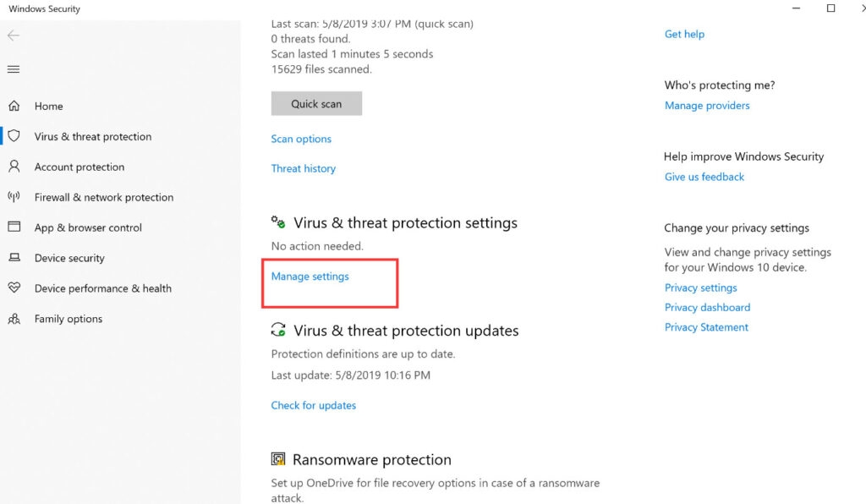Click the people icon for Family options
This screenshot has width=866, height=504.
click(14, 319)
